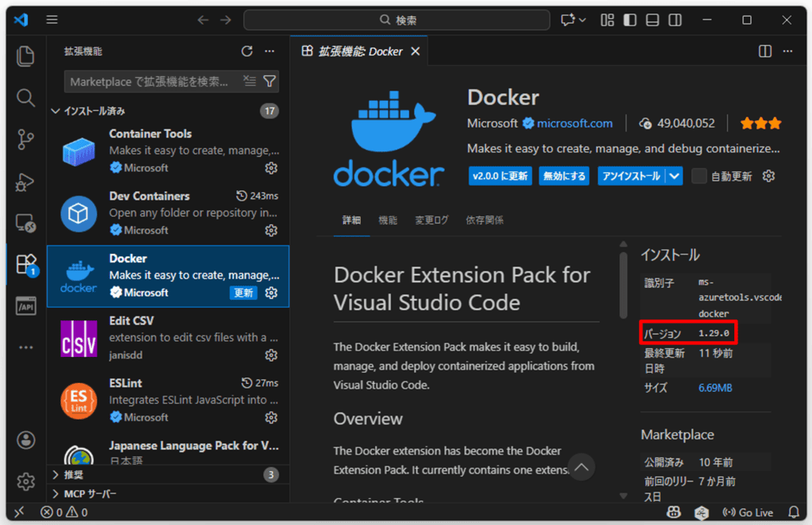Open the hamburger menu

click(52, 19)
